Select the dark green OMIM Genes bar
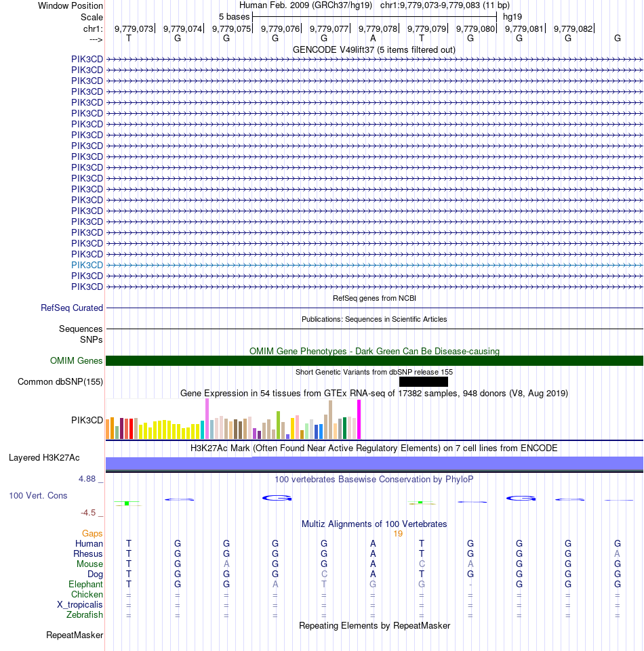644x651 pixels. pyautogui.click(x=374, y=361)
